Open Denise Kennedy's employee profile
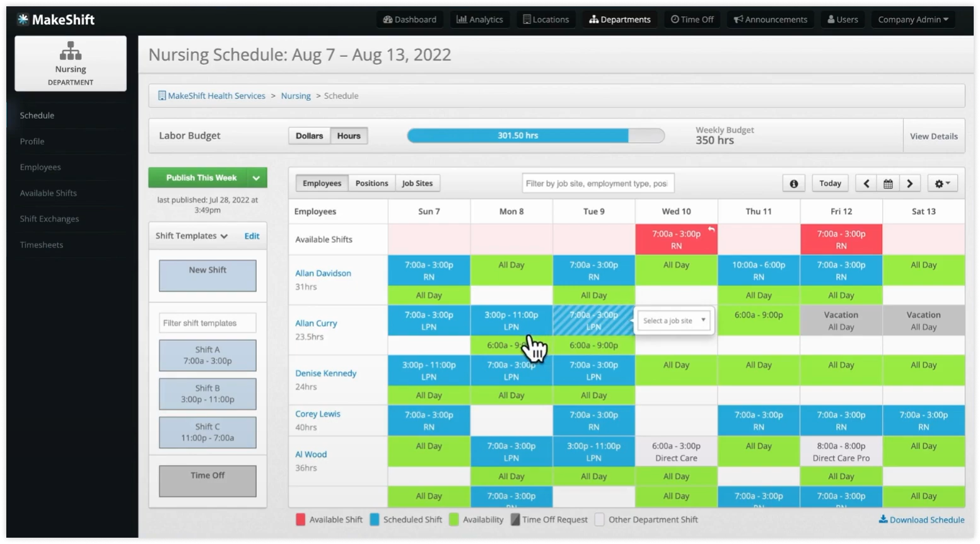 (x=326, y=374)
